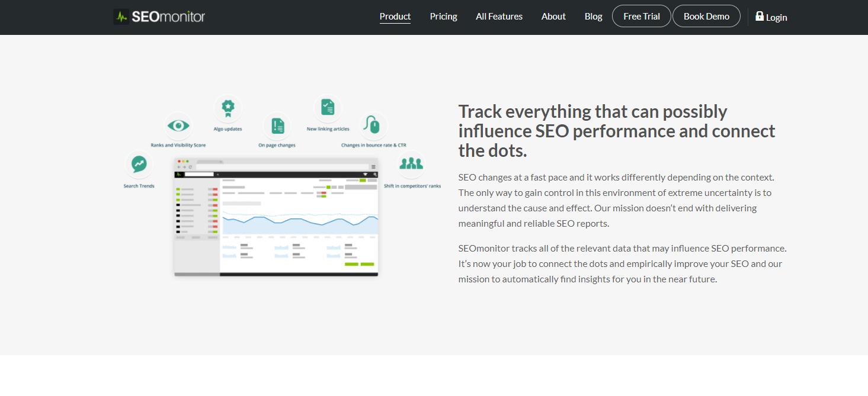Click the 'New linking articles' label
The height and width of the screenshot is (396, 868).
click(328, 128)
